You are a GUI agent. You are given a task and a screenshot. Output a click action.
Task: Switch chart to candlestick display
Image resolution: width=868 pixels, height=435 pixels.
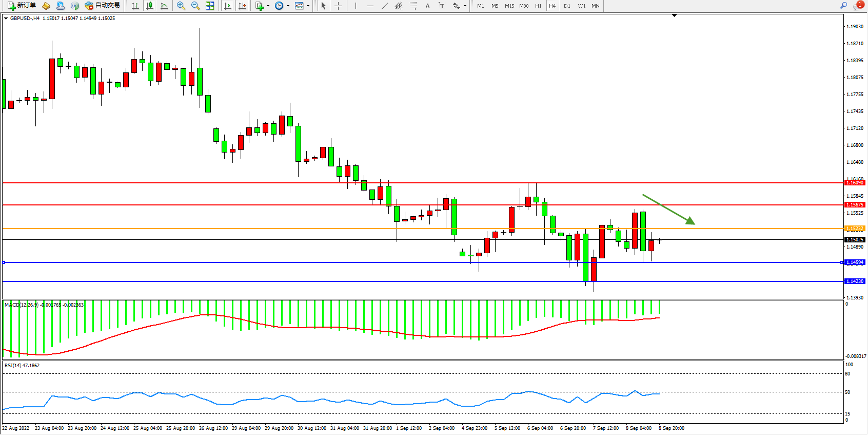(x=150, y=6)
